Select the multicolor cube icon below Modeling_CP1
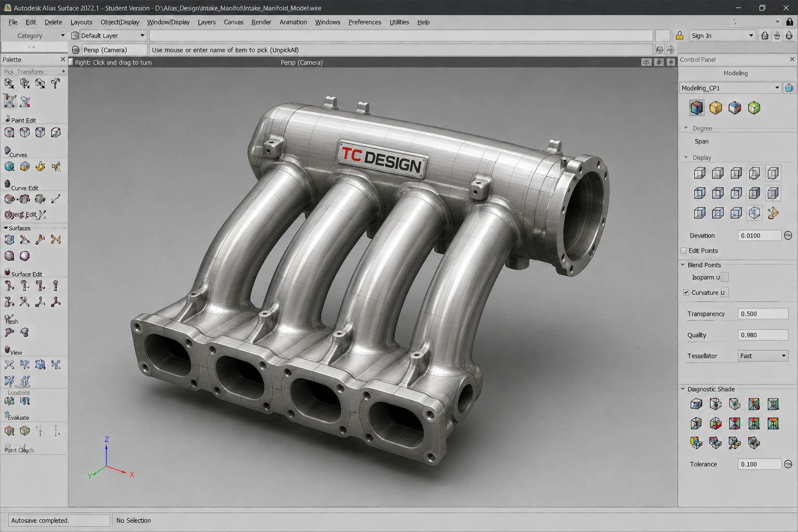 [697, 108]
